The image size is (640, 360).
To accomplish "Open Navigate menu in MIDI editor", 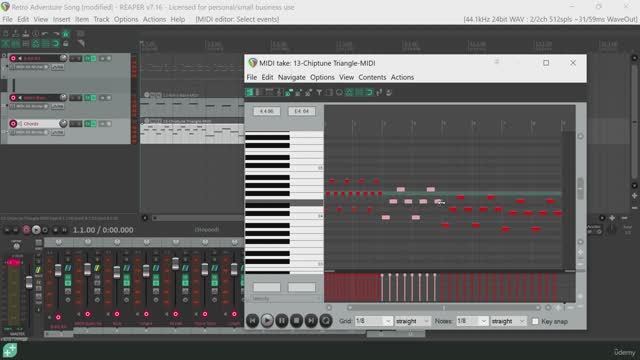I will [291, 77].
